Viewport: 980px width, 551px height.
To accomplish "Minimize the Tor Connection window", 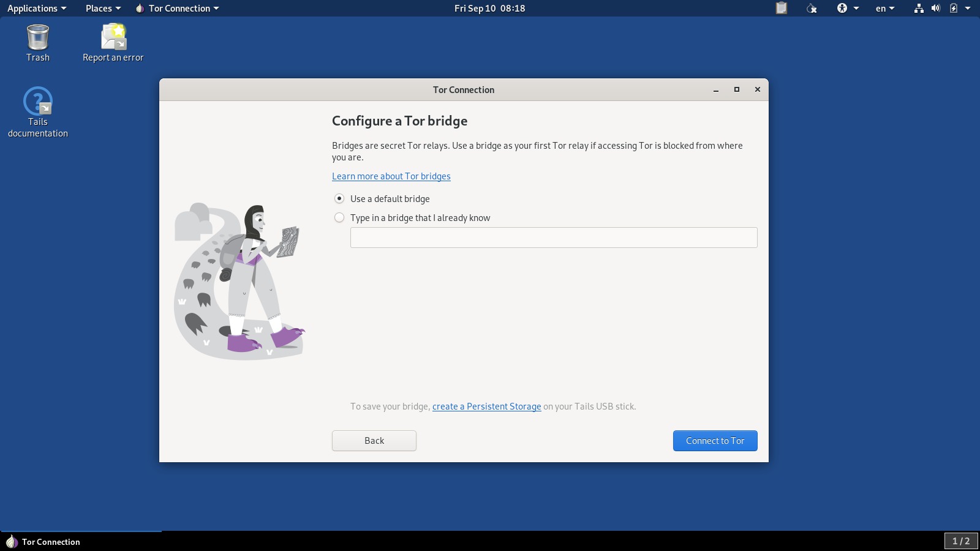I will coord(716,90).
